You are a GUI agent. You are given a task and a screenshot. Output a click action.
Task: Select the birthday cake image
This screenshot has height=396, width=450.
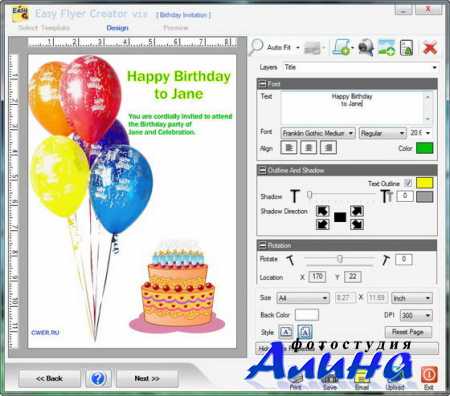click(x=177, y=287)
